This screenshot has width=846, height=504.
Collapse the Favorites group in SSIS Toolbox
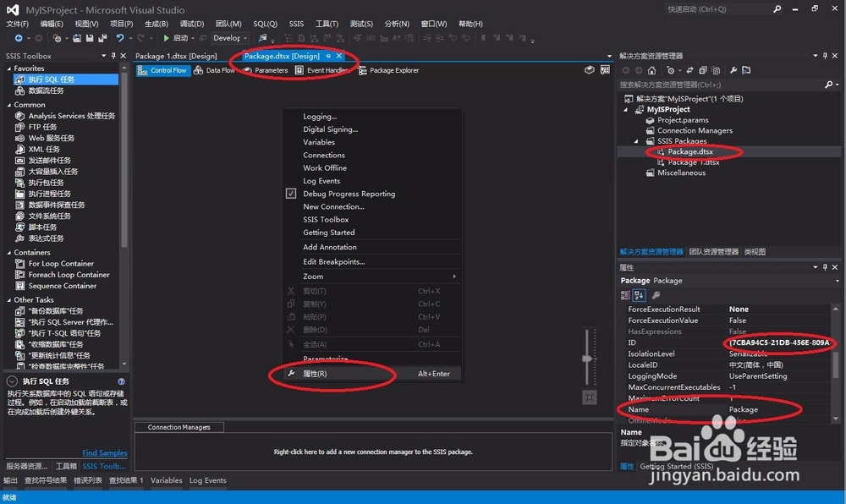point(9,68)
